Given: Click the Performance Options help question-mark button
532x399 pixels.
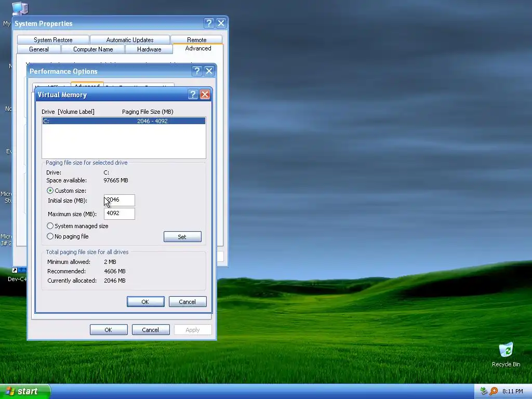Looking at the screenshot, I should click(x=197, y=71).
